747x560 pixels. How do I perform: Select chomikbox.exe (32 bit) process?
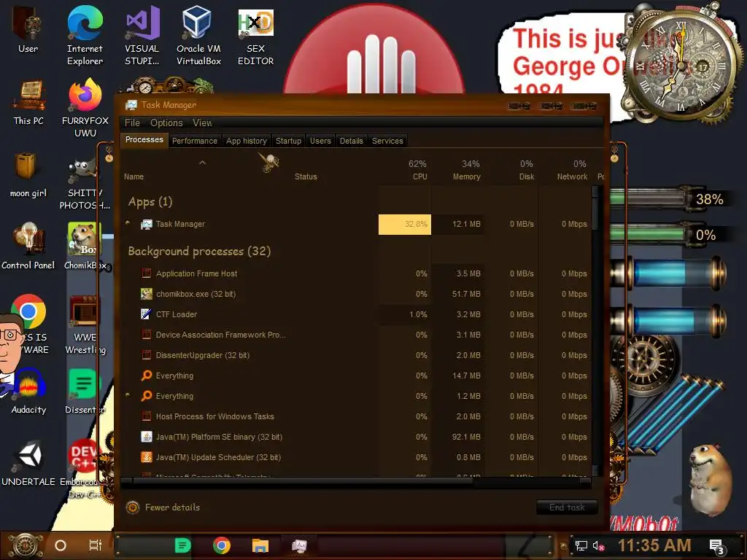[356, 294]
